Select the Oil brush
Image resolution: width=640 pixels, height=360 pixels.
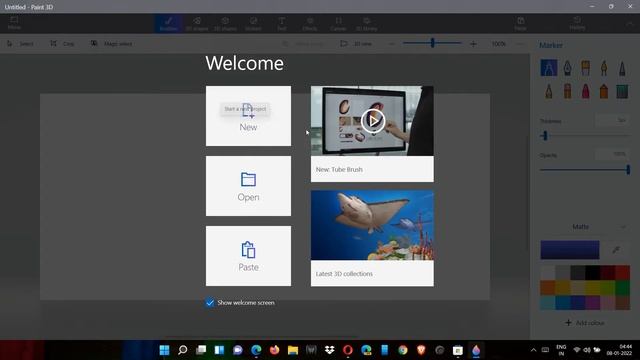click(x=586, y=68)
